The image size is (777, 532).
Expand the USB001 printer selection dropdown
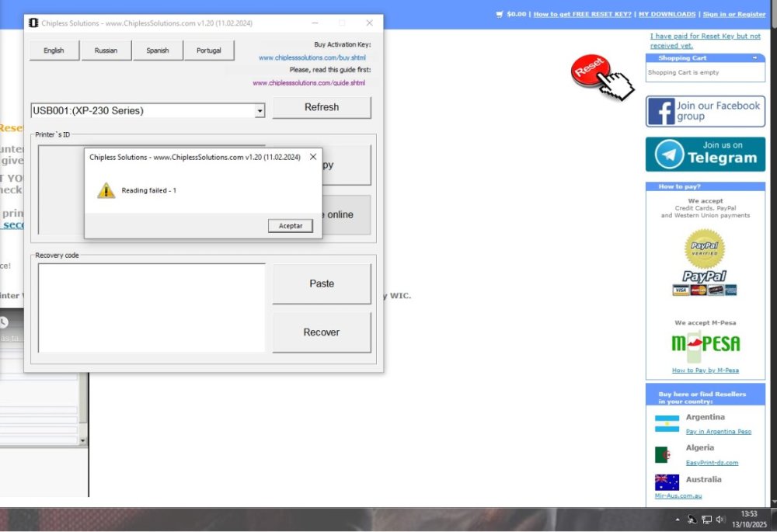coord(260,111)
